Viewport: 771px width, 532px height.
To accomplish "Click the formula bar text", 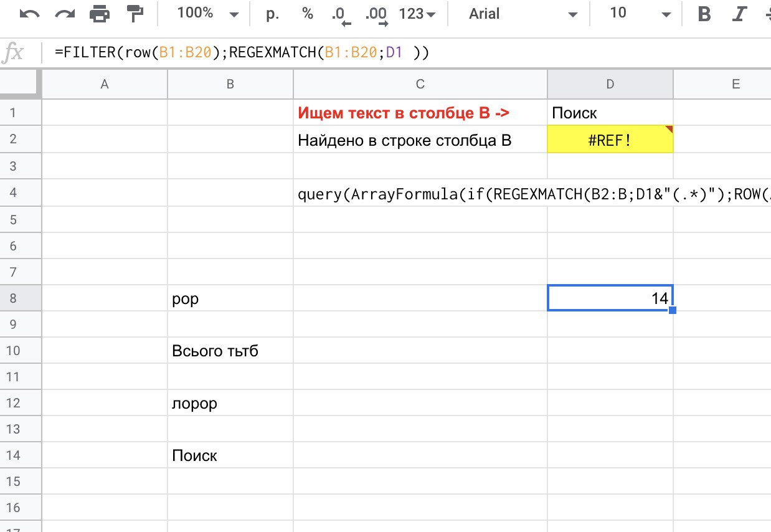I will 242,54.
